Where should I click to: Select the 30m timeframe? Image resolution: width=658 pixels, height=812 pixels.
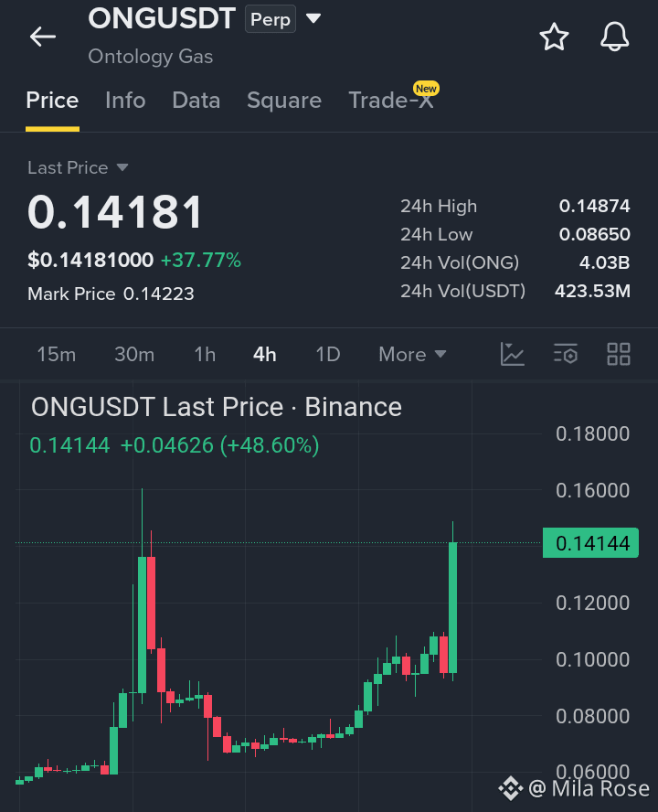[134, 354]
